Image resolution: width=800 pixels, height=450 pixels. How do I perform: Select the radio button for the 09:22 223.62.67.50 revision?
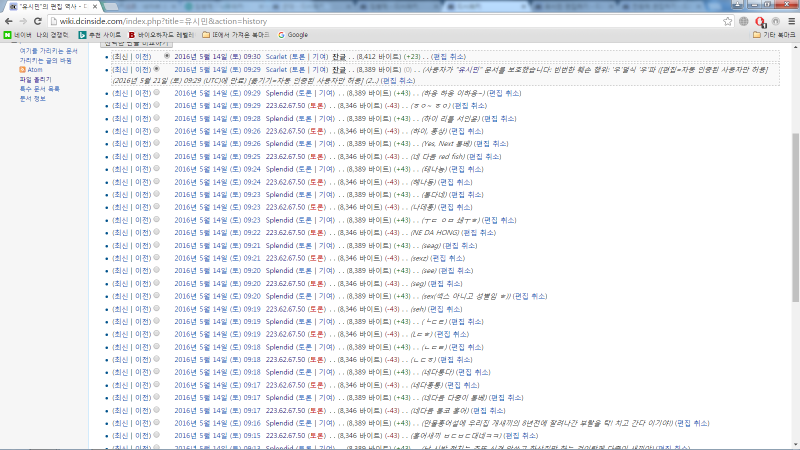point(157,232)
